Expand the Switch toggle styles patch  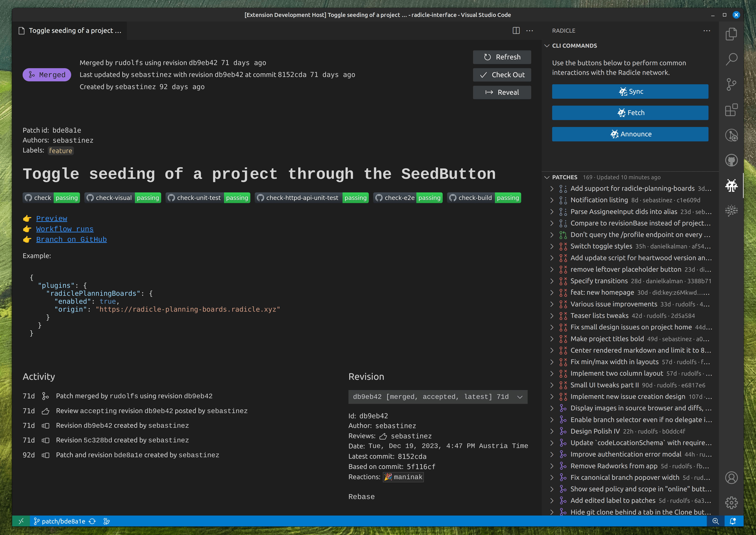click(552, 246)
